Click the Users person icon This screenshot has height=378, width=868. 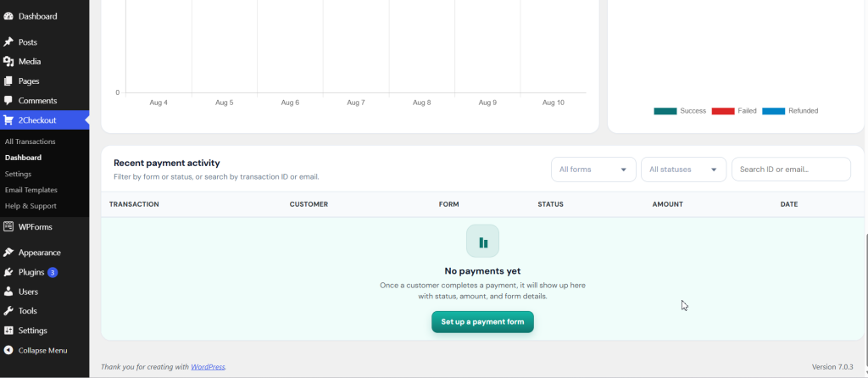(8, 292)
